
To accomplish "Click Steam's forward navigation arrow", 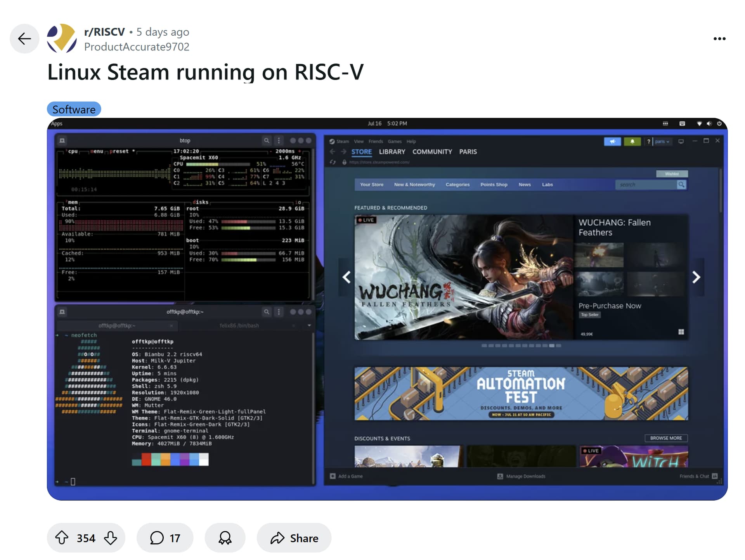I will [343, 152].
